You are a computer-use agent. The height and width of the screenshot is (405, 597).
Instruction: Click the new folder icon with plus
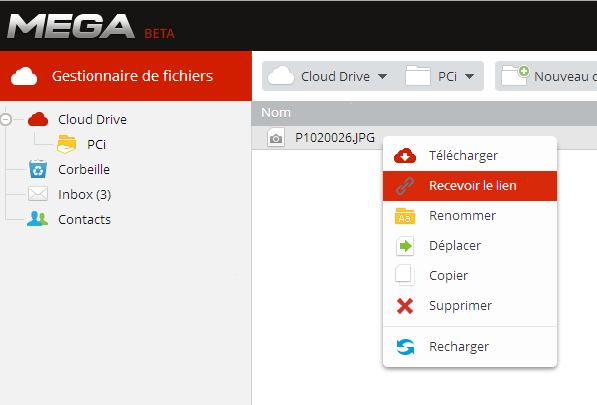point(515,75)
